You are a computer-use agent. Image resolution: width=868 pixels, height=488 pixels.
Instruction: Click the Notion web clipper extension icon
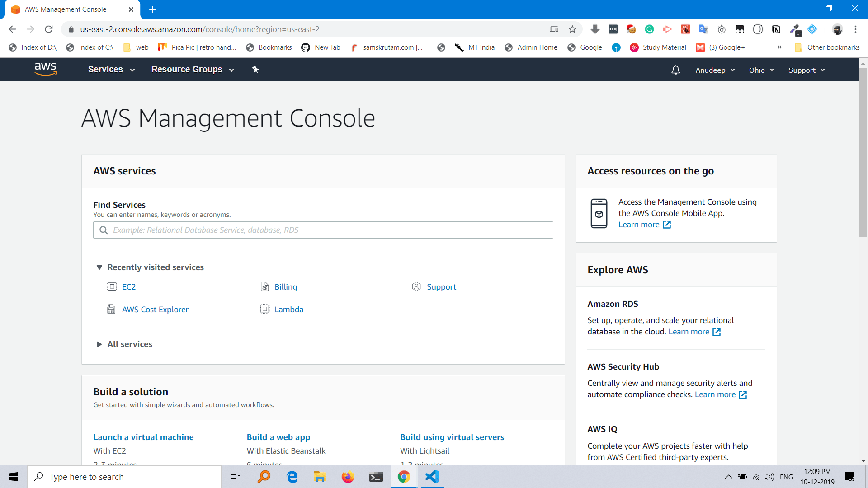(776, 29)
